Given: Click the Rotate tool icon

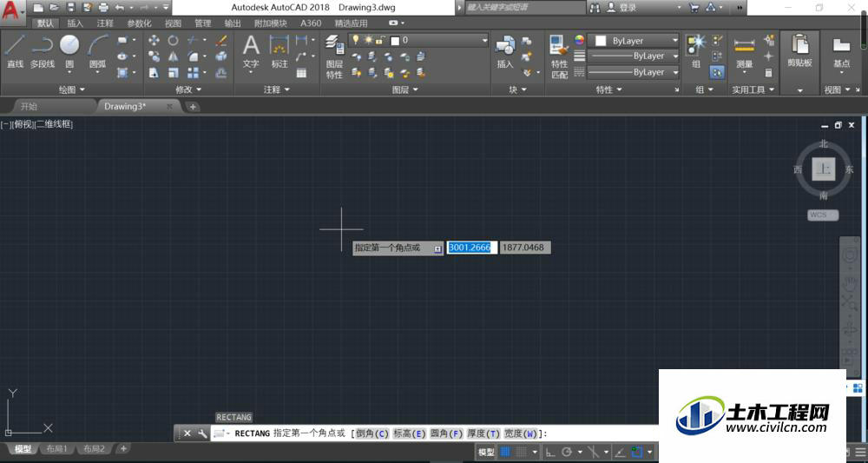Looking at the screenshot, I should click(174, 41).
